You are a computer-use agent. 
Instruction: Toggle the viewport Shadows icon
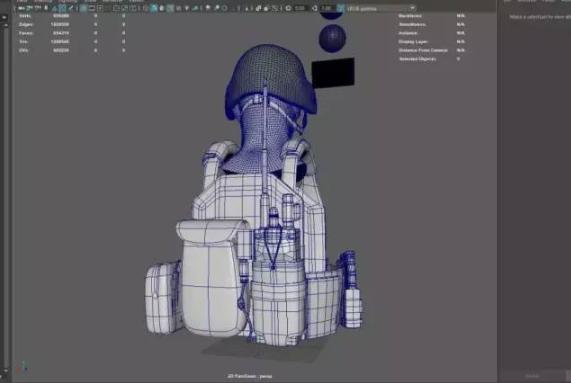pyautogui.click(x=195, y=8)
